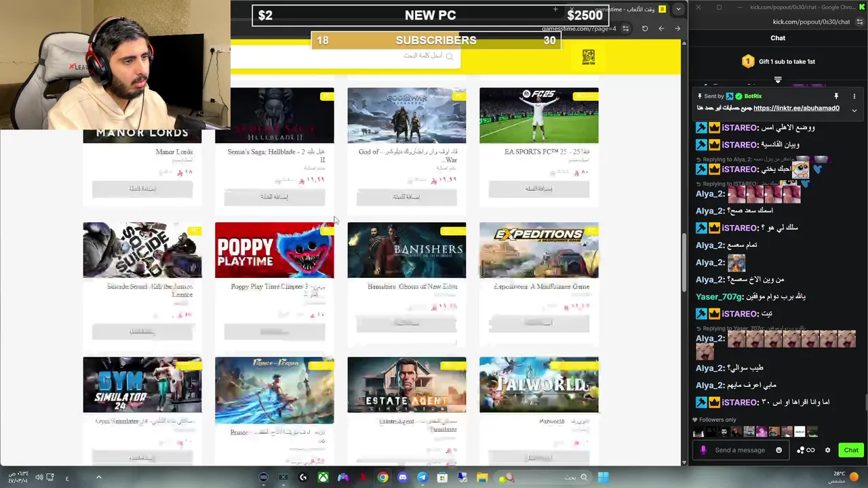Click add-to-cart button under Senua's Saga Hellblade
868x488 pixels.
coord(275,197)
